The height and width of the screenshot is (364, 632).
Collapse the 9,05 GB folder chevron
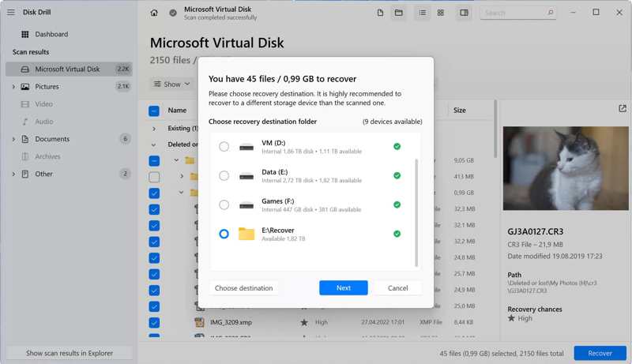(176, 160)
